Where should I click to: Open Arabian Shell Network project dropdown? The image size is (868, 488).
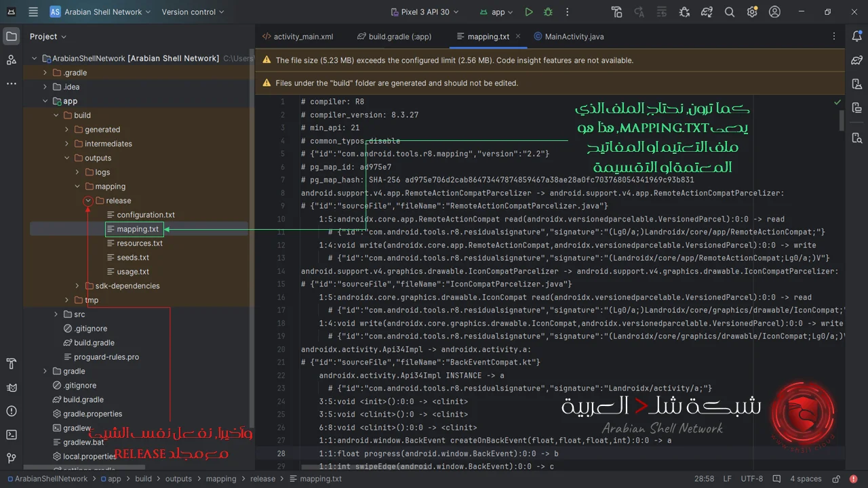pyautogui.click(x=100, y=12)
